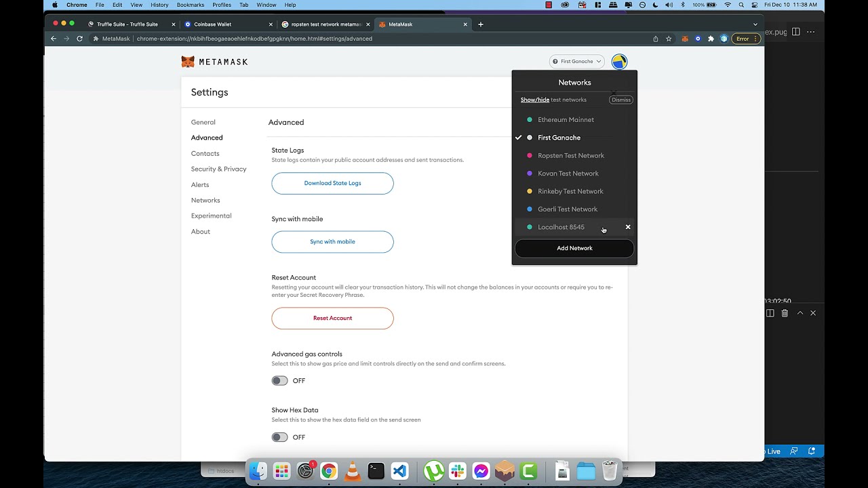Open Spotlight search in menu bar
This screenshot has width=868, height=488.
pyautogui.click(x=741, y=5)
